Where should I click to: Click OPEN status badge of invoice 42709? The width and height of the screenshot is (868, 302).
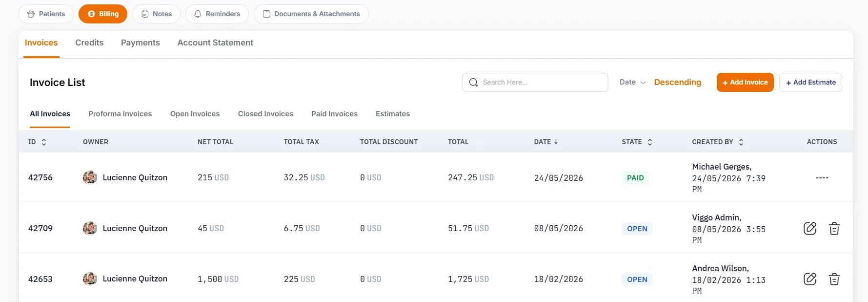637,229
